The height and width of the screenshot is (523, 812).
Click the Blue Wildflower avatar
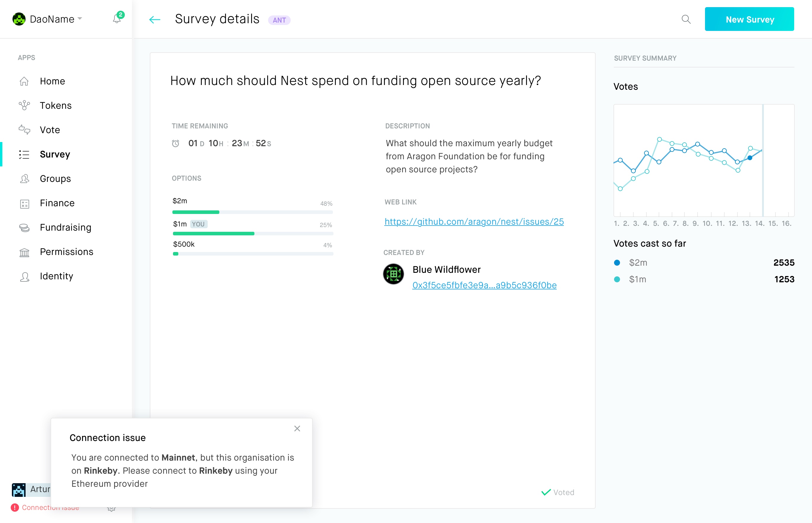[x=393, y=274]
